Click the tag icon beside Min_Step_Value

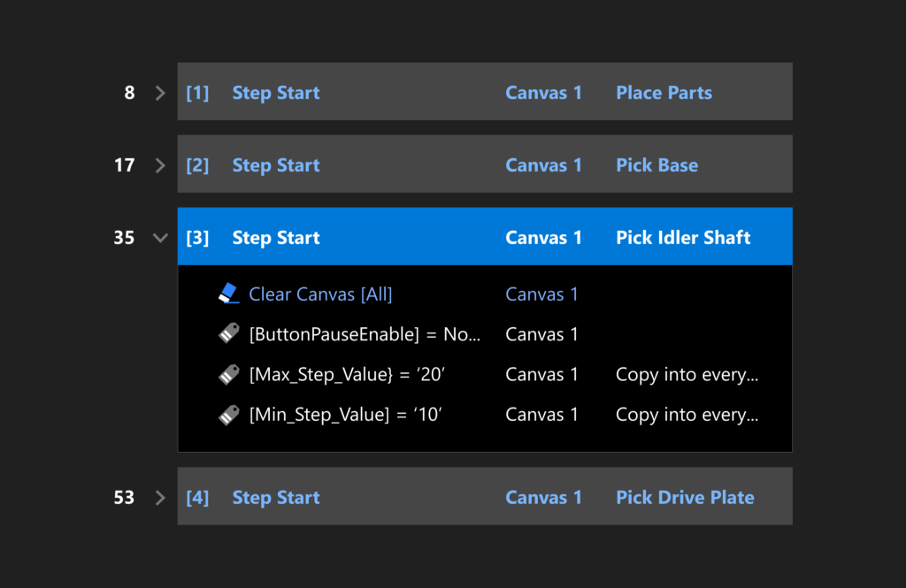coord(228,414)
